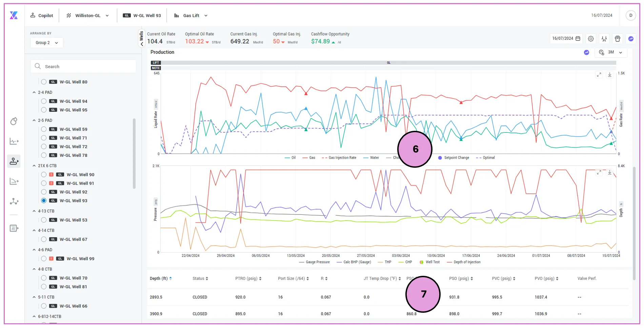The height and width of the screenshot is (328, 644).
Task: Collapse the Wells side panel
Action: 142,38
